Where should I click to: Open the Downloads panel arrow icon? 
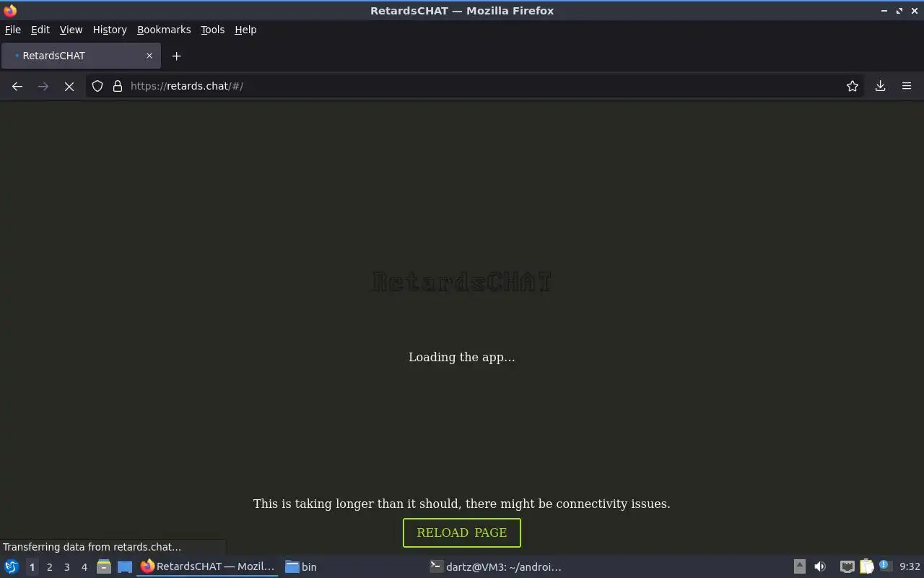pyautogui.click(x=881, y=86)
